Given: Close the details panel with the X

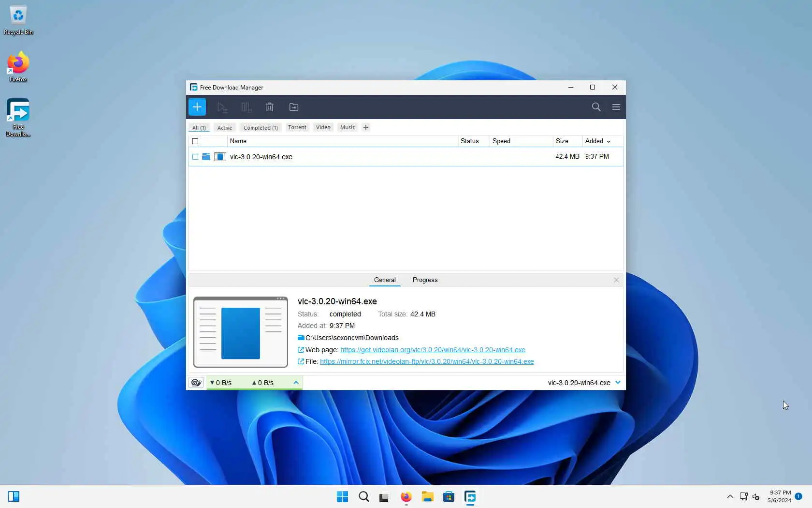Looking at the screenshot, I should click(x=616, y=280).
